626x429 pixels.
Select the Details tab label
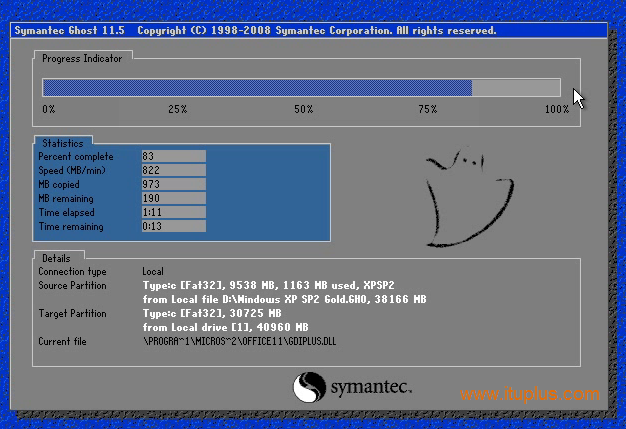pos(56,258)
